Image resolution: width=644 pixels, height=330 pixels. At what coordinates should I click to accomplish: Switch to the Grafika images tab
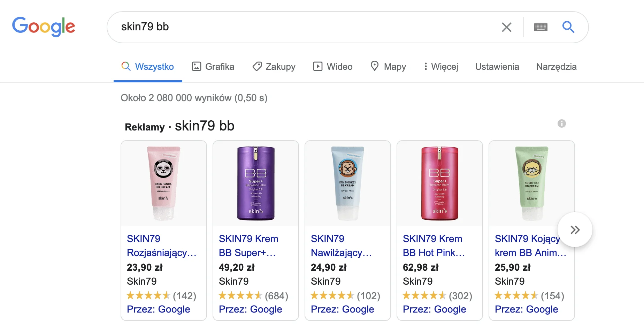[x=213, y=67]
